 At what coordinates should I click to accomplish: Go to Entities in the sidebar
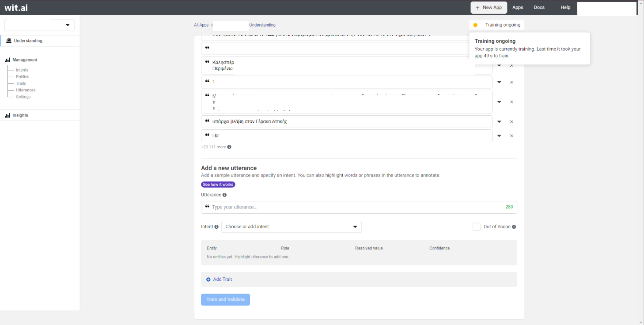[x=23, y=77]
